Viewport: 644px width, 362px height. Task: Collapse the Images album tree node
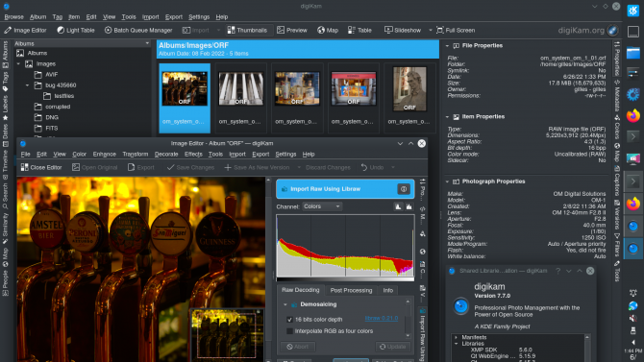click(x=18, y=64)
